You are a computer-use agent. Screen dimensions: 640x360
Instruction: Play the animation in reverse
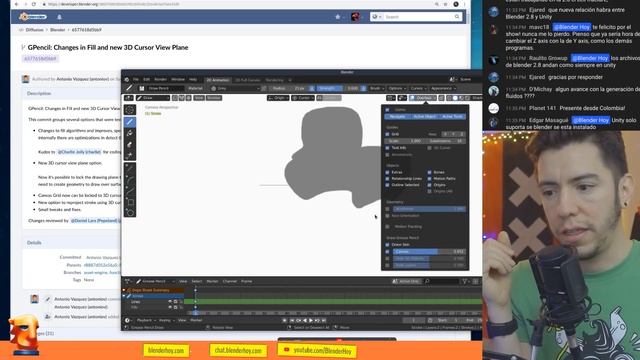[304, 320]
